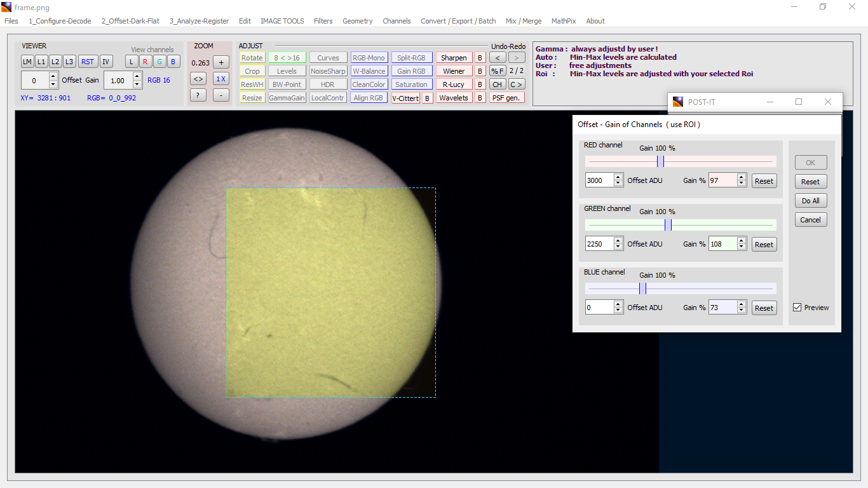Click the Rotate adjust button
Viewport: 868px width, 488px height.
(252, 58)
